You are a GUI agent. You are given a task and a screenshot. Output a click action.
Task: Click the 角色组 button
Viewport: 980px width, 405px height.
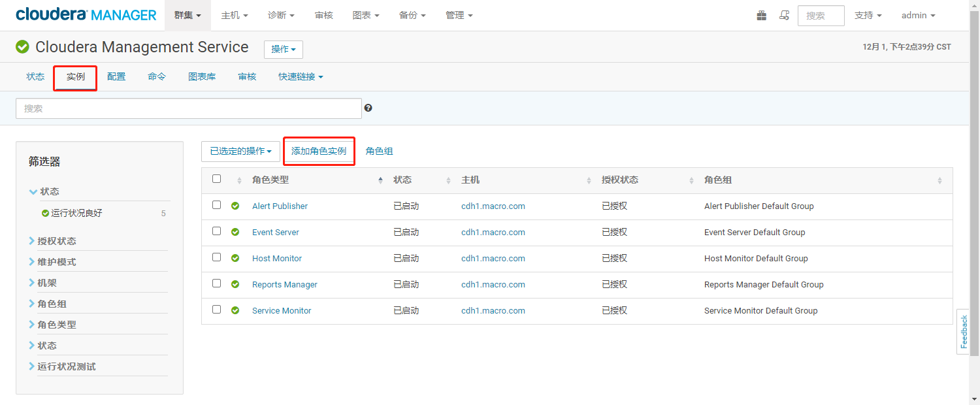click(380, 151)
